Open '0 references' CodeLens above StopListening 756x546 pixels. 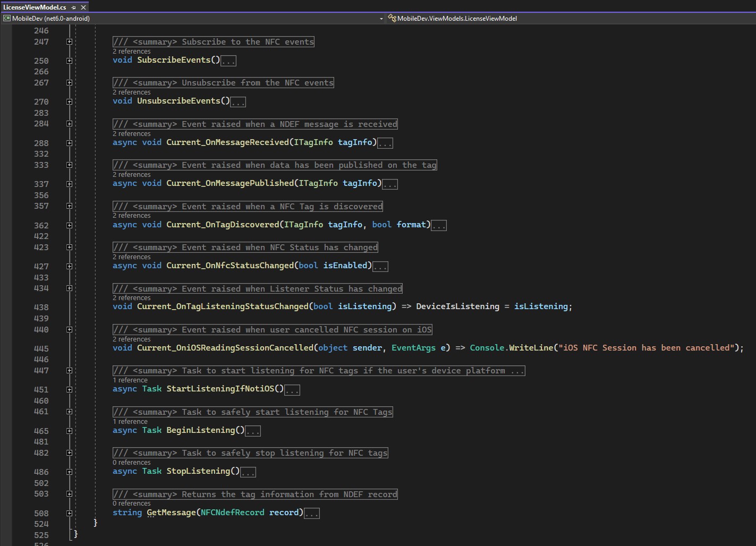(x=131, y=462)
